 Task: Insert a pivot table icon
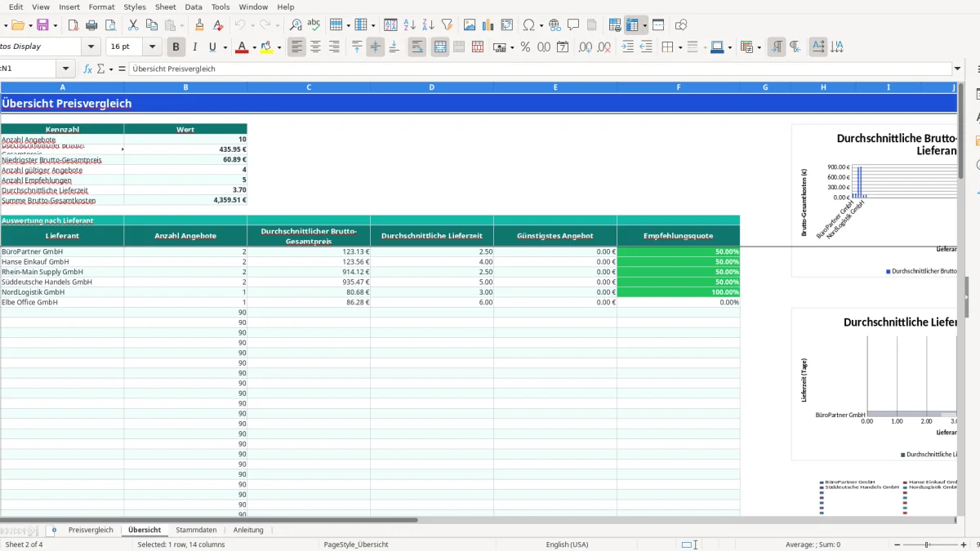(507, 25)
